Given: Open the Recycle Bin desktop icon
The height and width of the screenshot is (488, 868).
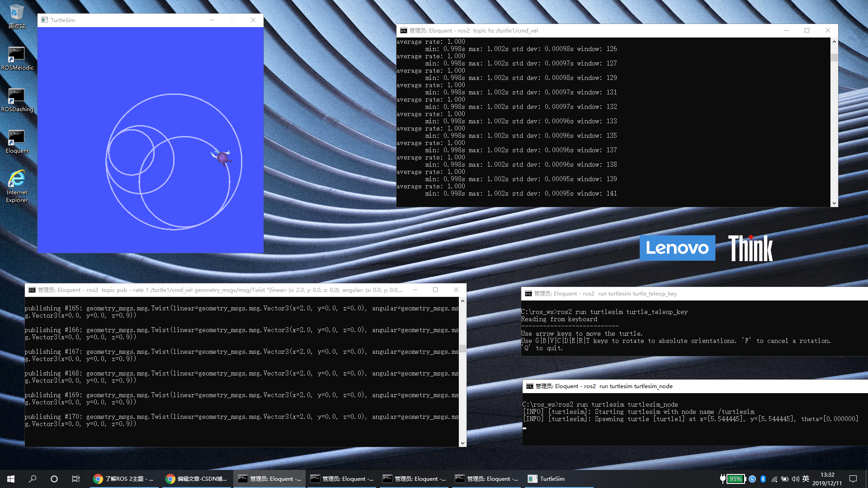Looking at the screenshot, I should (x=17, y=16).
